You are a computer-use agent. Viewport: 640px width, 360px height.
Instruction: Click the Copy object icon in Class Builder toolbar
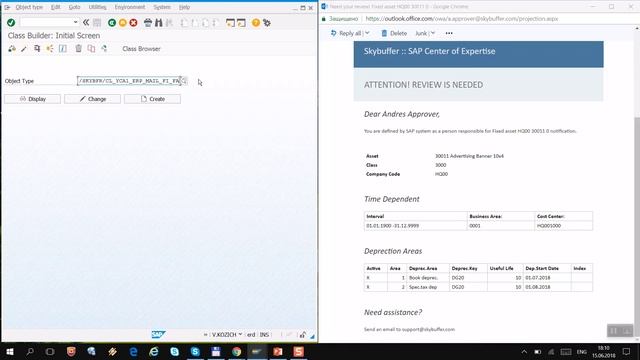click(x=37, y=49)
